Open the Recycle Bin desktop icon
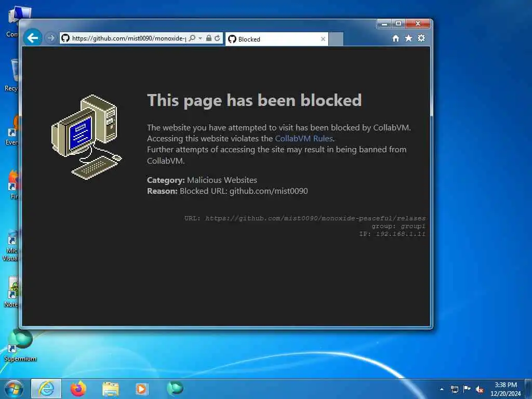This screenshot has height=399, width=532. coord(12,75)
